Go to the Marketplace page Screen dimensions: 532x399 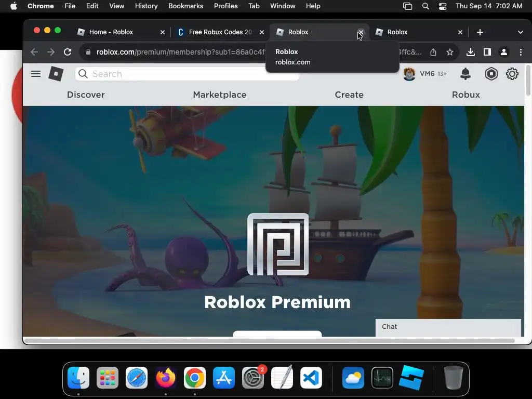tap(220, 95)
